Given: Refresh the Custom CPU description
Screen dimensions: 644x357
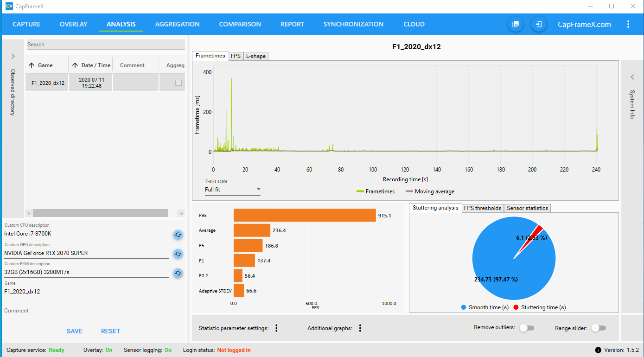Looking at the screenshot, I should [178, 235].
